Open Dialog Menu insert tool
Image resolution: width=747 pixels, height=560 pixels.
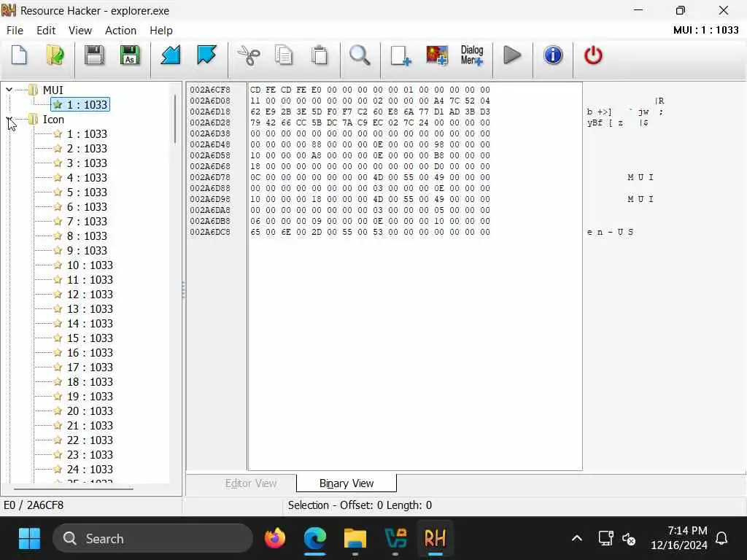pos(472,55)
